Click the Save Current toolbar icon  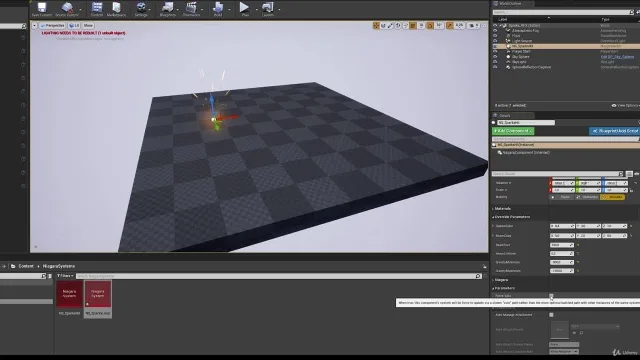tap(42, 9)
